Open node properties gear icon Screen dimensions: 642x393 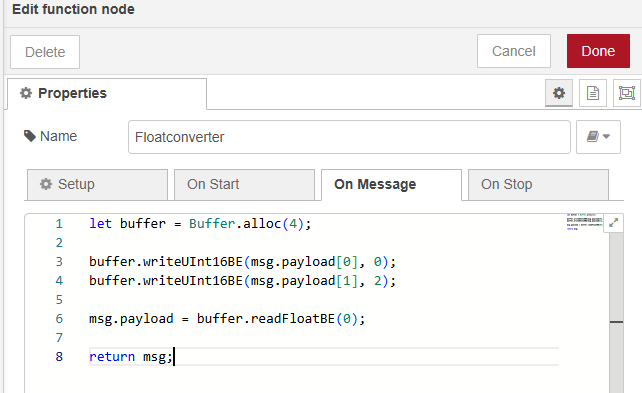559,93
